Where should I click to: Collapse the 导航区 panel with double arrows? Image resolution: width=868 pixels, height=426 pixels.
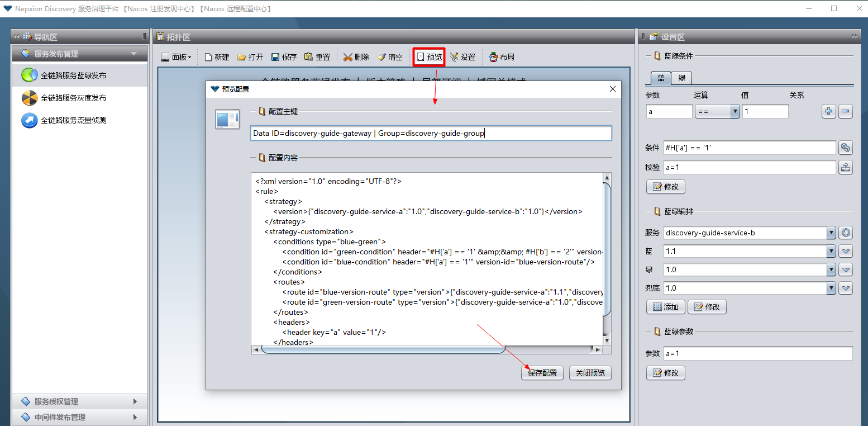click(x=17, y=37)
